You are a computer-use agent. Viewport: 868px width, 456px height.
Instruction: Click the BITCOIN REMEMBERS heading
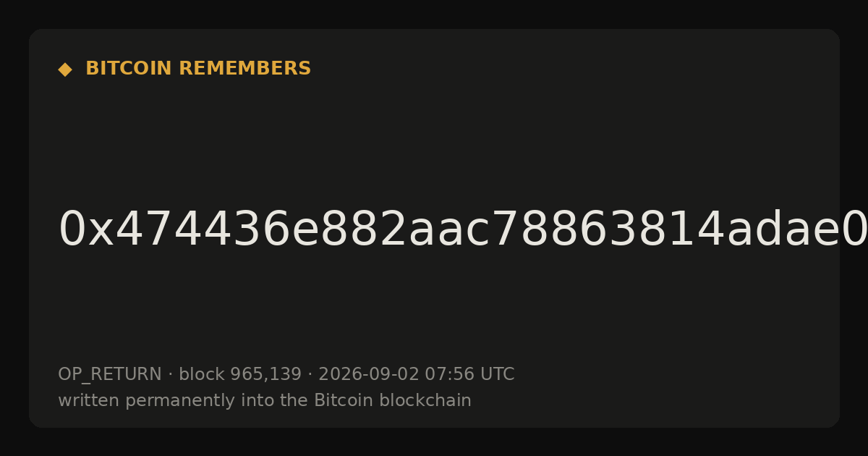pos(198,69)
